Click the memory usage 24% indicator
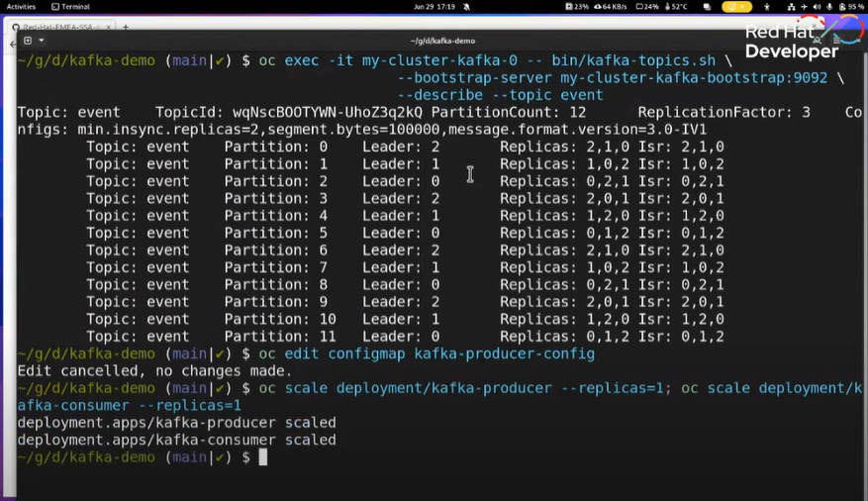The image size is (868, 501). [x=647, y=7]
